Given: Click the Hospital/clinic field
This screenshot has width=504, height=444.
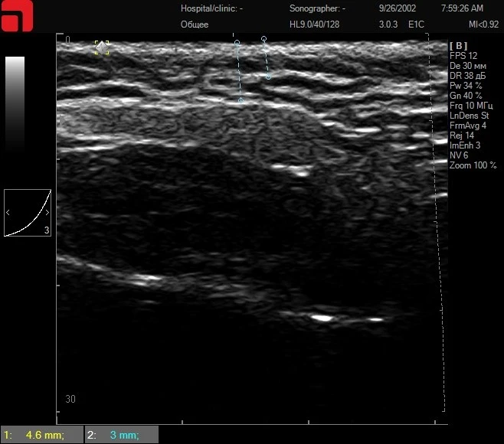Looking at the screenshot, I should 211,9.
